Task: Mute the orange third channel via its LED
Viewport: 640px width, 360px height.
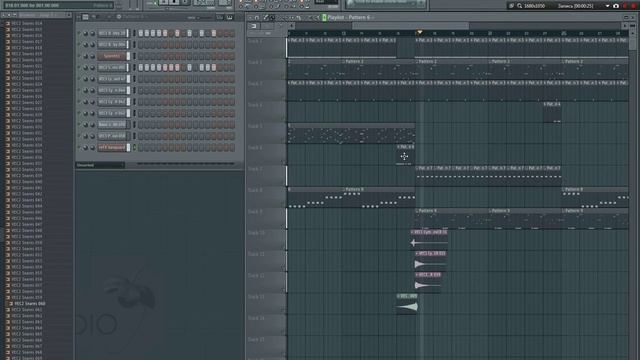Action: [79, 56]
